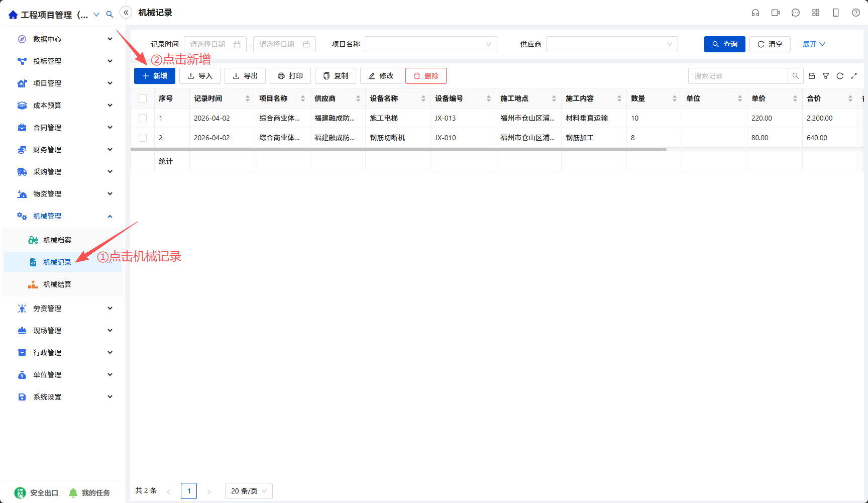Open the 项目名称 dropdown filter
This screenshot has height=503, width=868.
click(x=431, y=44)
